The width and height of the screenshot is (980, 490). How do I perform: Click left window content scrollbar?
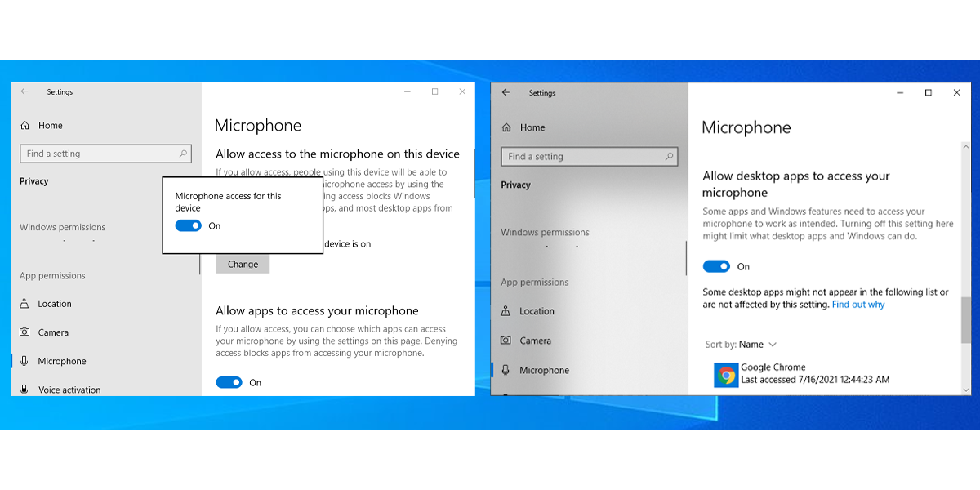[x=473, y=175]
